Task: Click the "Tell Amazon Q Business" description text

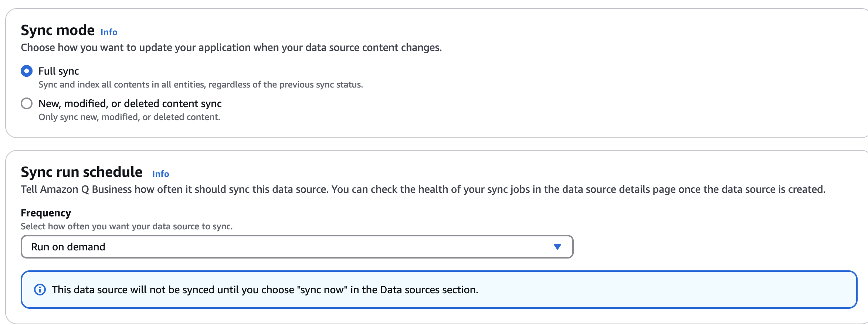Action: point(423,189)
